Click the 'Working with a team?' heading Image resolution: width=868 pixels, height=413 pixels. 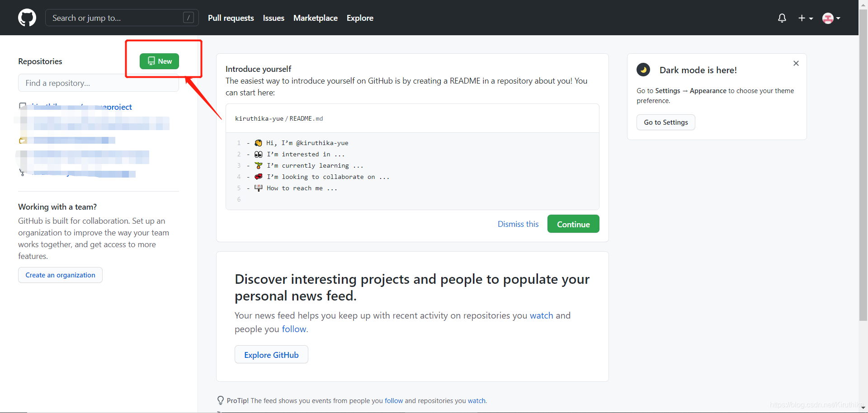coord(57,207)
